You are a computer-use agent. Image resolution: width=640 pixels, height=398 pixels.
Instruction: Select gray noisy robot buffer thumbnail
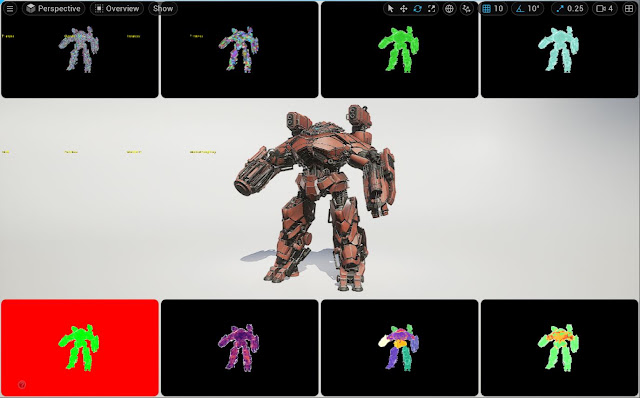point(80,49)
